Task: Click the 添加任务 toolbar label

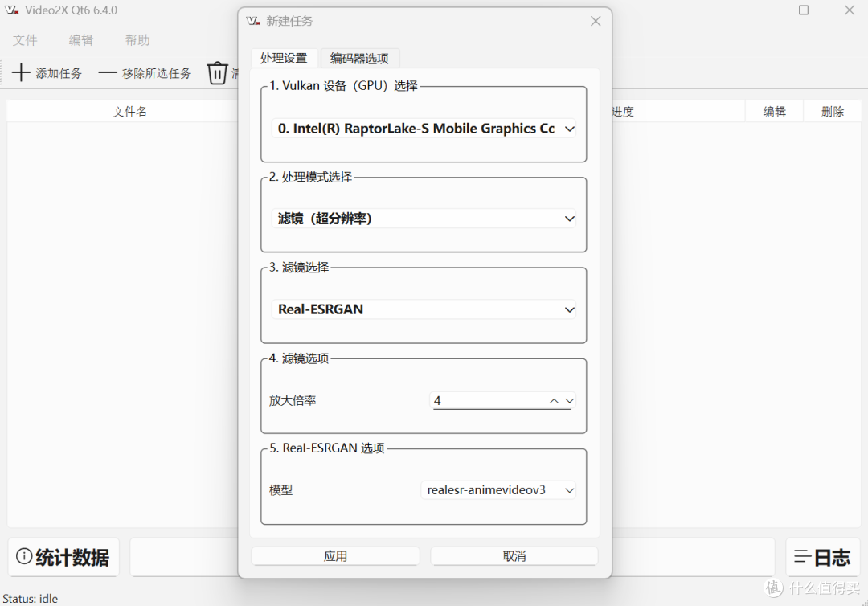Action: coord(59,73)
